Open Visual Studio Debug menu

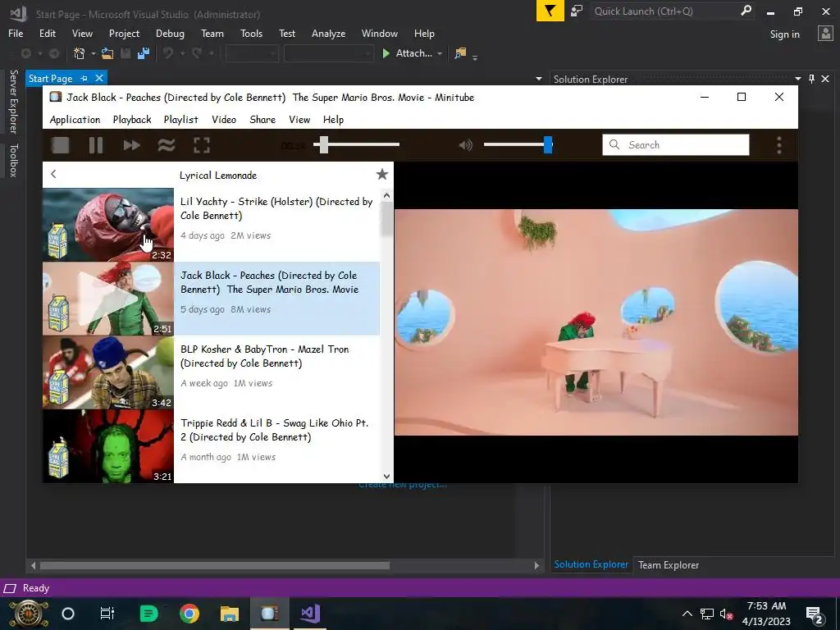tap(170, 33)
